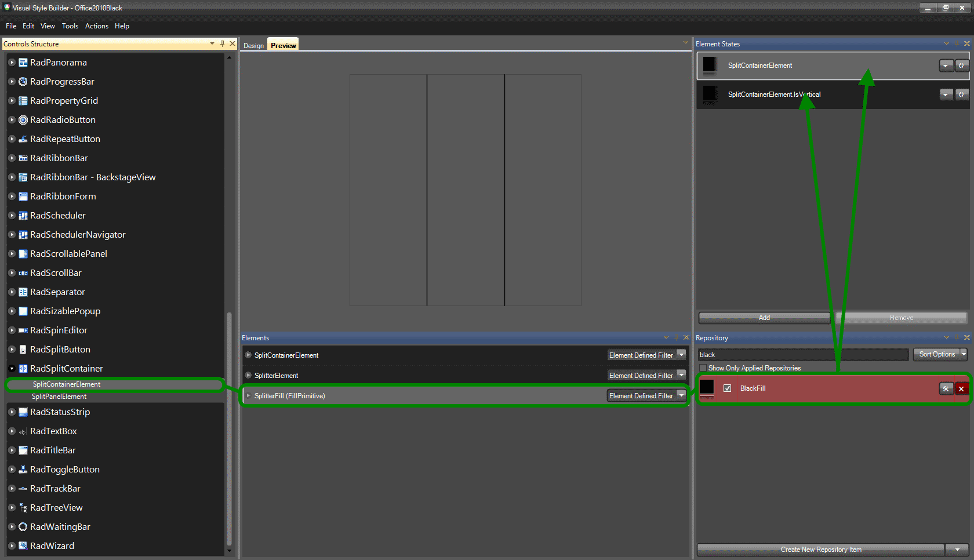The height and width of the screenshot is (560, 974).
Task: Click the RadRadioButton control icon
Action: point(23,120)
